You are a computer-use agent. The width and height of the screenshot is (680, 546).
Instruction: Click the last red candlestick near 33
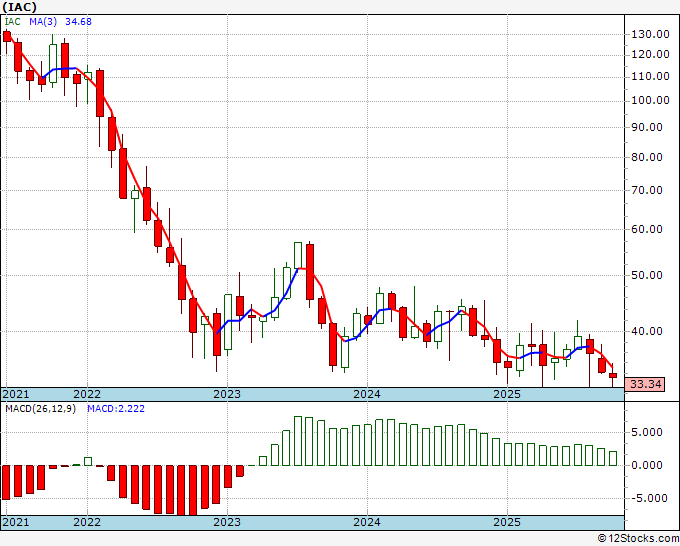click(613, 376)
